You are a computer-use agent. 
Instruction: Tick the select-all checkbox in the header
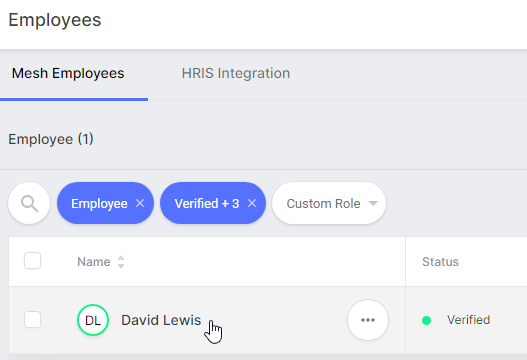[x=33, y=261]
